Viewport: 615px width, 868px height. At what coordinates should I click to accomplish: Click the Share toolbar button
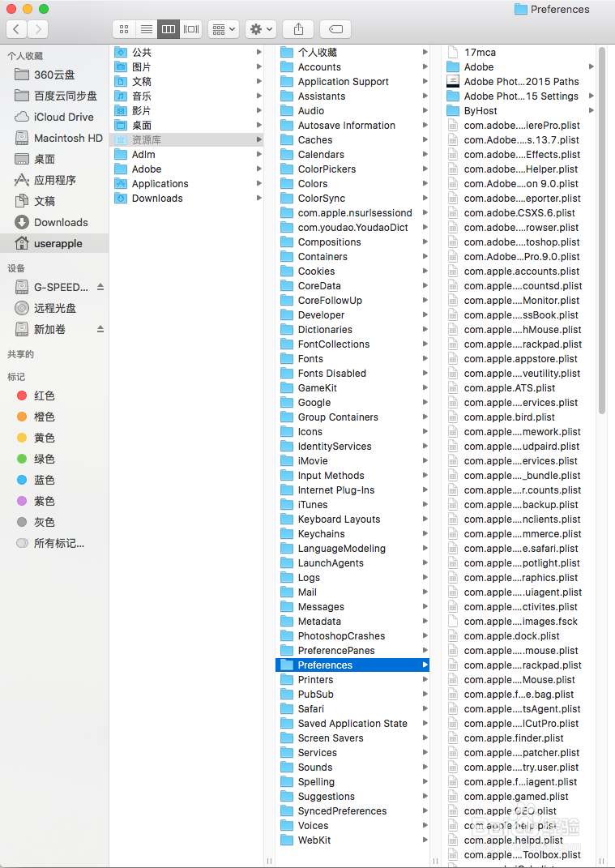pyautogui.click(x=298, y=29)
